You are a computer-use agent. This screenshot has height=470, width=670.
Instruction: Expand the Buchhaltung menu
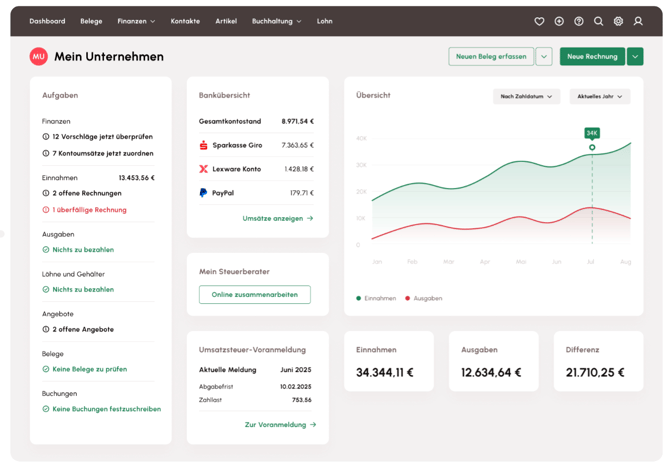pos(276,21)
